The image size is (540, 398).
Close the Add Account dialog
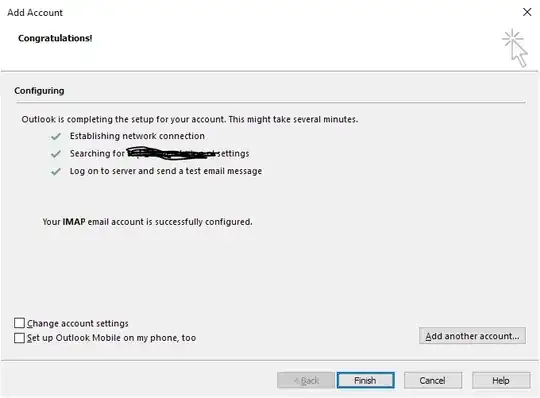click(x=527, y=12)
